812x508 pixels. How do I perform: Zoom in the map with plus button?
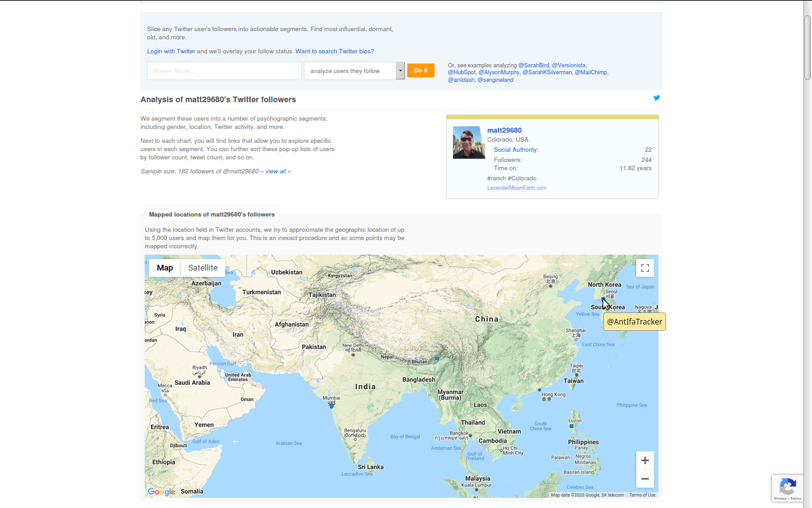(645, 460)
